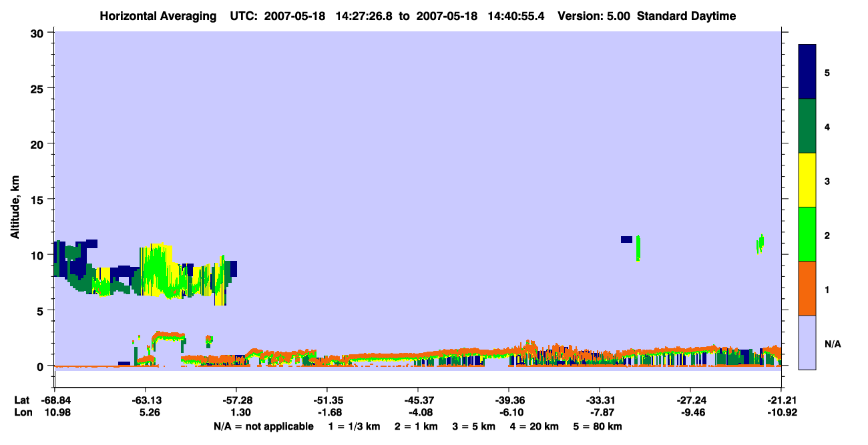
Task: Click the 'Standard Daytime' title text
Action: coord(686,16)
